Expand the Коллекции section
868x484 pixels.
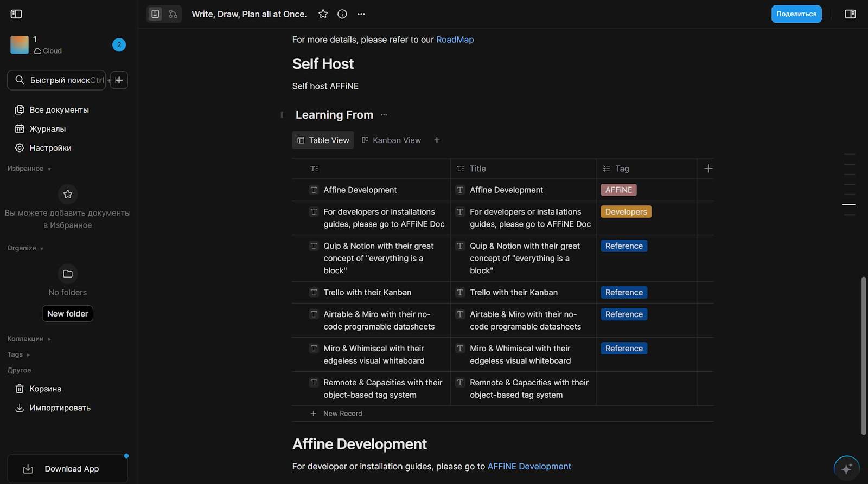[x=29, y=339]
